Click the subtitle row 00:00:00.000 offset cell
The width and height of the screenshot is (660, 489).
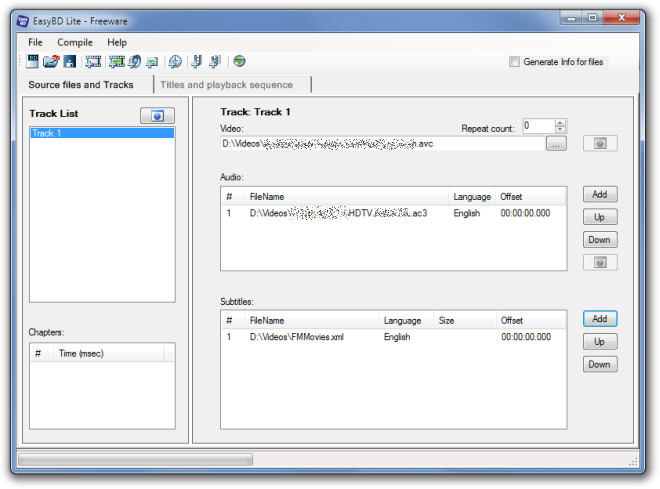click(526, 337)
